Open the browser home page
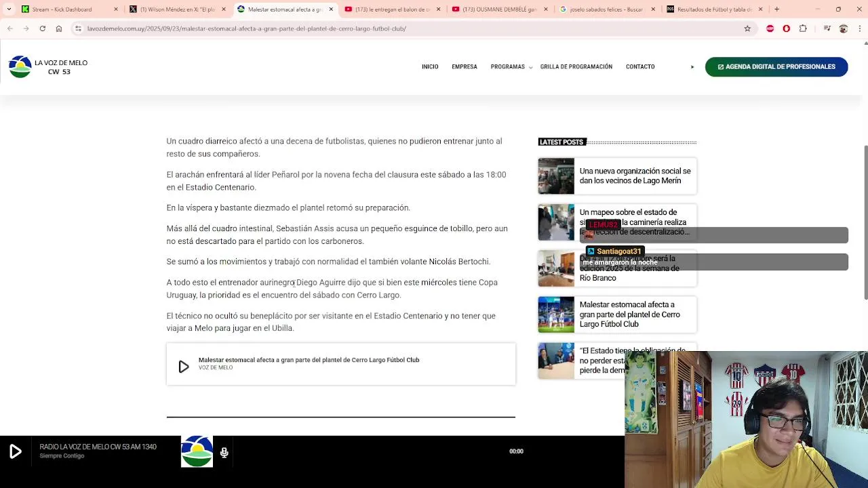 pos(59,28)
